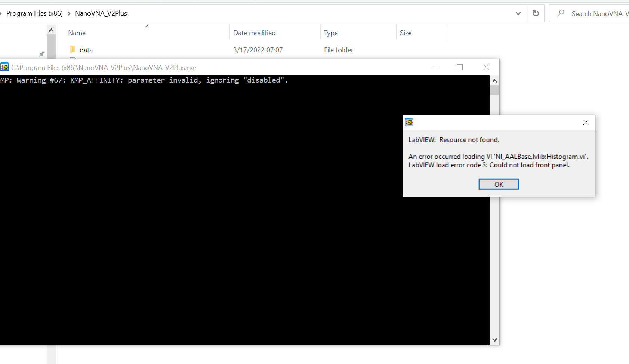Click the LabVIEW icon in console window title

(x=4, y=67)
